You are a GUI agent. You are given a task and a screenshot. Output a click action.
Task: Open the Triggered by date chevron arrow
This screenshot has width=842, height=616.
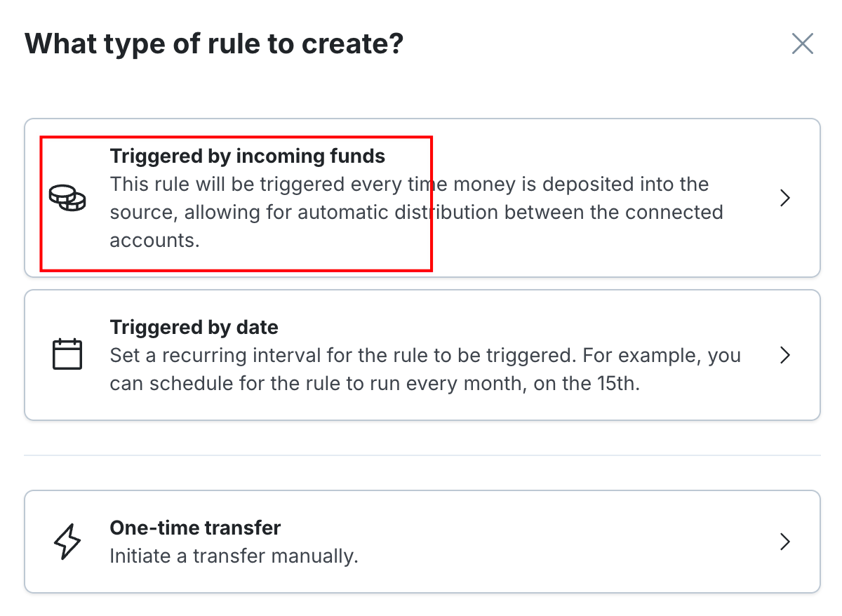click(x=786, y=355)
